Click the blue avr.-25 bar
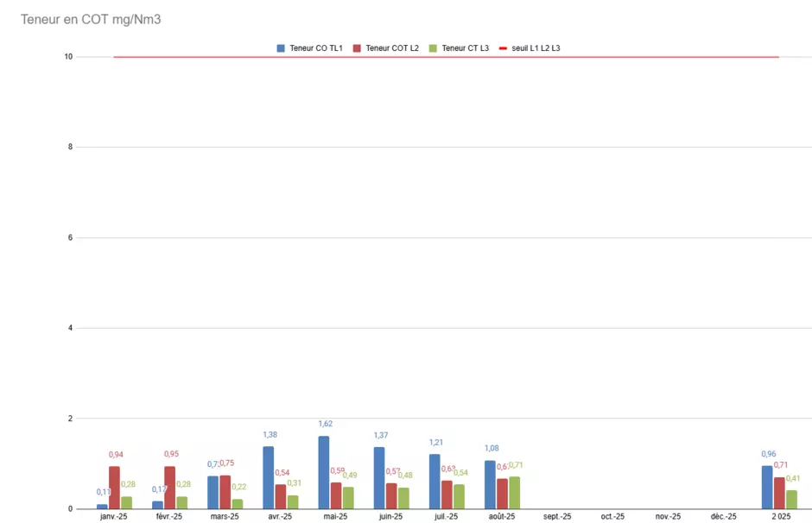This screenshot has width=812, height=523. [269, 477]
